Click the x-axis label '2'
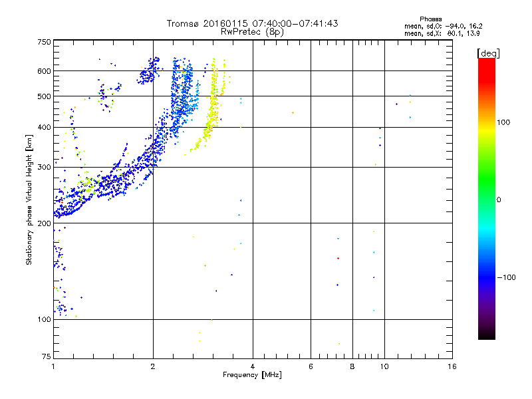 coord(153,366)
